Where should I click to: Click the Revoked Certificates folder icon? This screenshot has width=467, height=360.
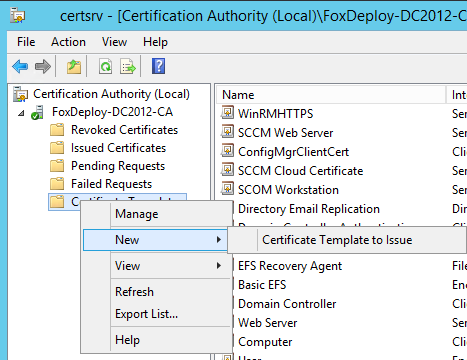coord(57,130)
